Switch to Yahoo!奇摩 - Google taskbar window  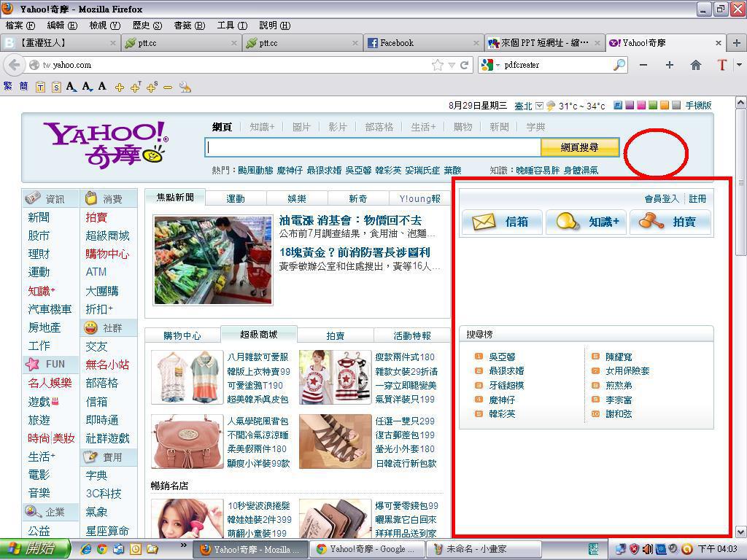coord(367,549)
